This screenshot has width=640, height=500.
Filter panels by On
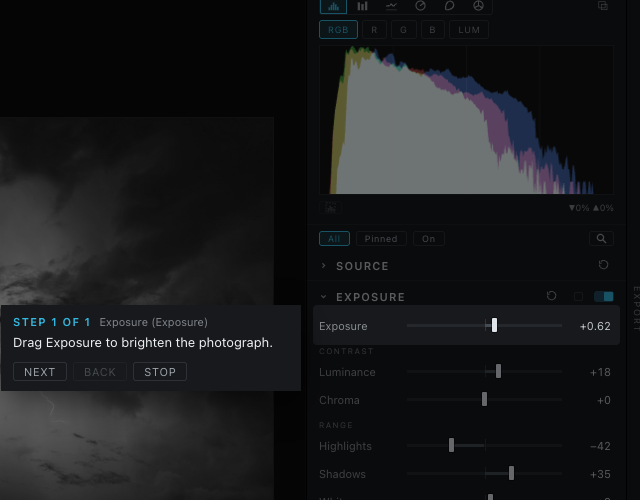click(x=429, y=239)
